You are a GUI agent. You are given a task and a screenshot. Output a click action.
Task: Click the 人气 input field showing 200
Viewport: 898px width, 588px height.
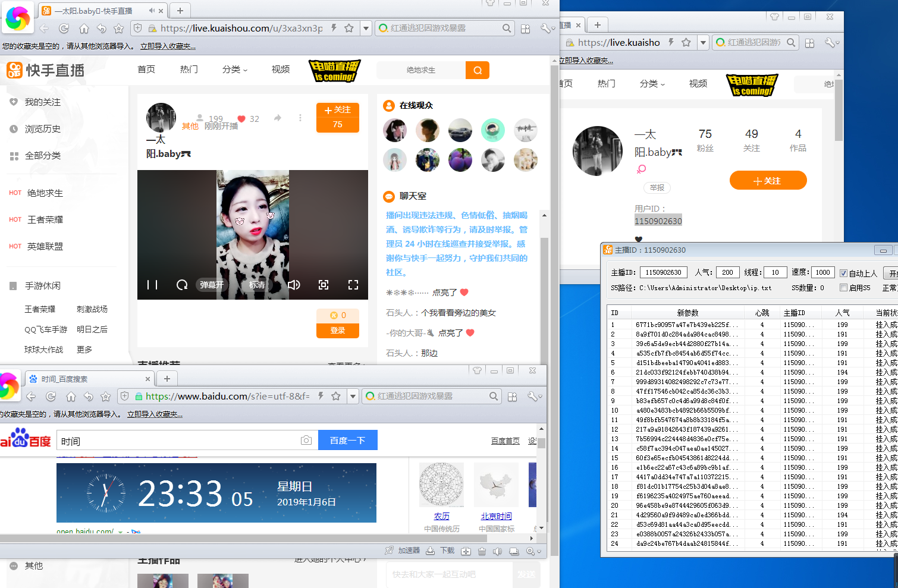727,272
